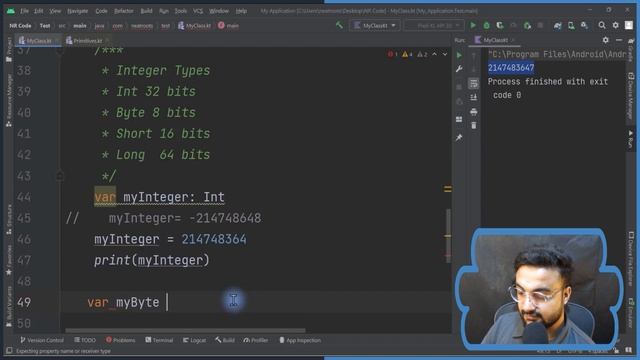
Task: Open the VCS menu
Action: pyautogui.click(x=198, y=11)
